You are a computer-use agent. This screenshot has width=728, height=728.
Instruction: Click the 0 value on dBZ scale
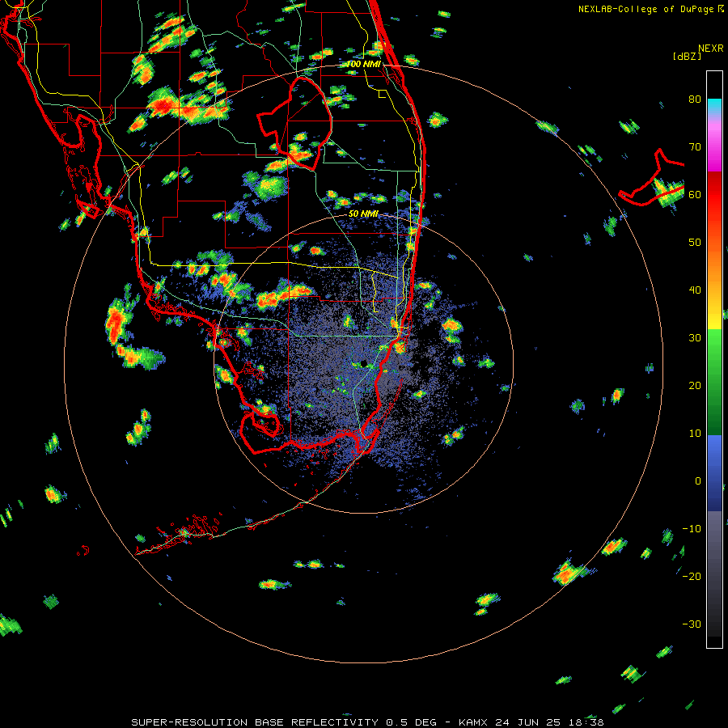pos(698,481)
